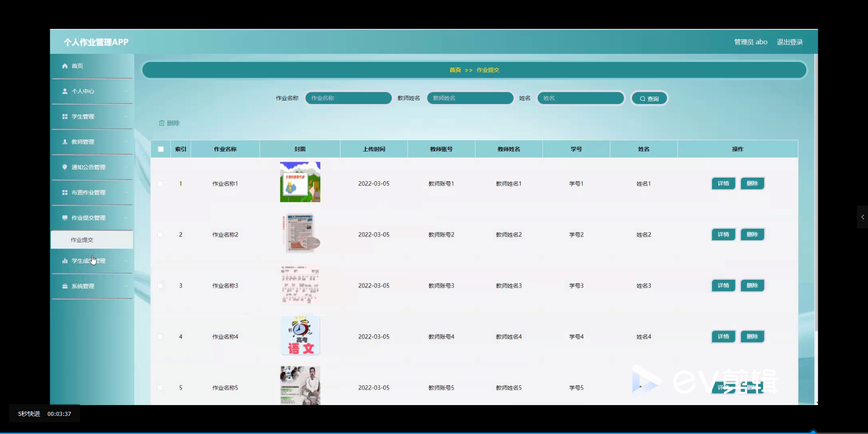Click the monitor icon beside 作业提交管理
This screenshot has width=868, height=434.
(65, 218)
